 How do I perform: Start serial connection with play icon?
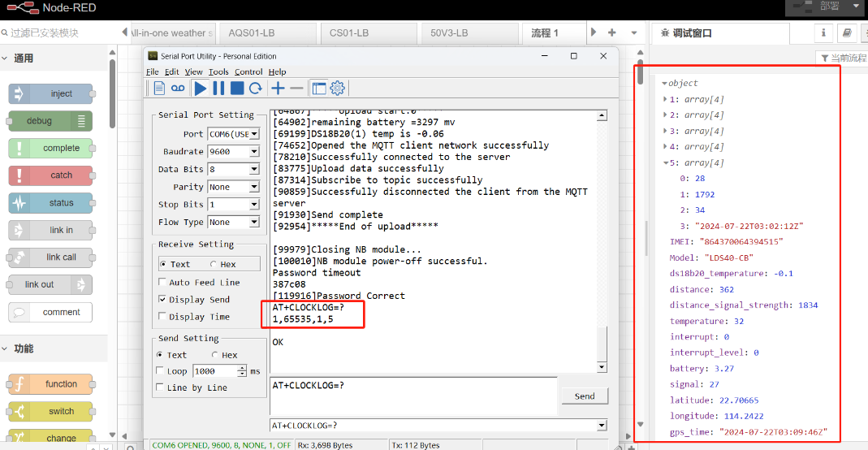(201, 88)
